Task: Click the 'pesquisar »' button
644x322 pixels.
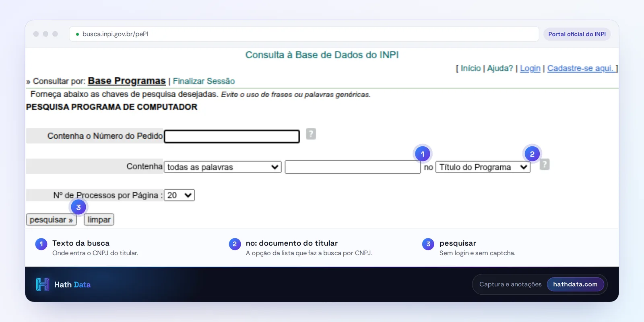Action: [51, 219]
